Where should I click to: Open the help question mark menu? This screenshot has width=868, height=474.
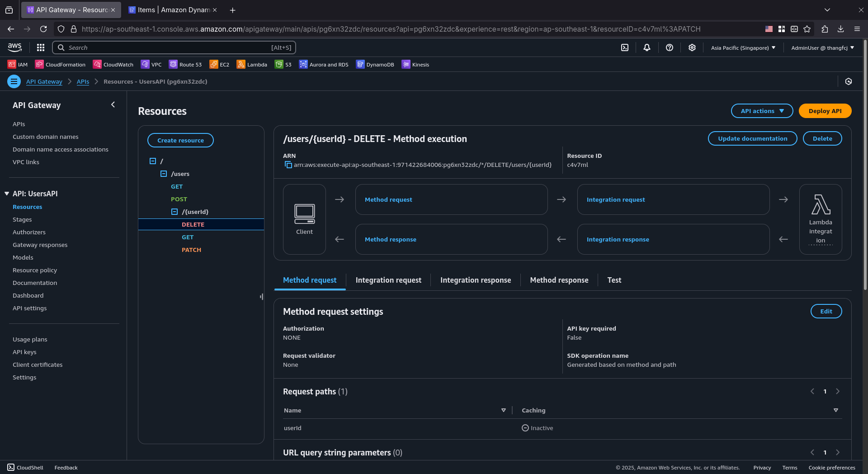pyautogui.click(x=670, y=47)
